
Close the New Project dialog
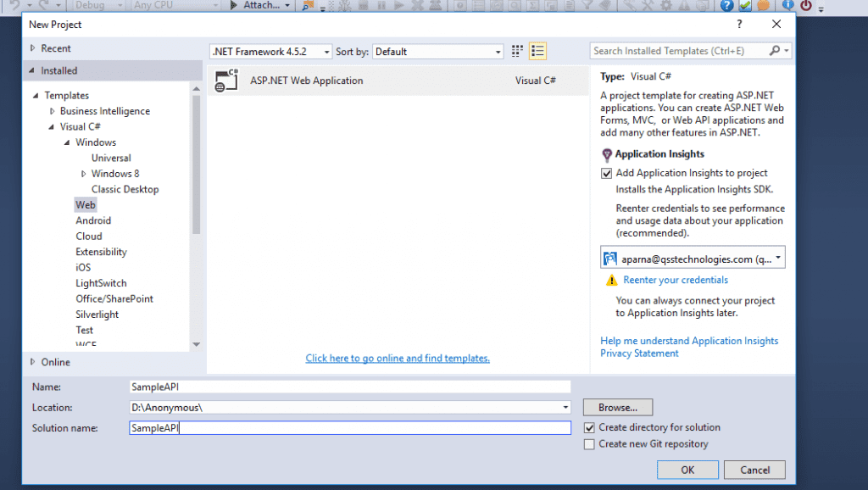pos(776,24)
